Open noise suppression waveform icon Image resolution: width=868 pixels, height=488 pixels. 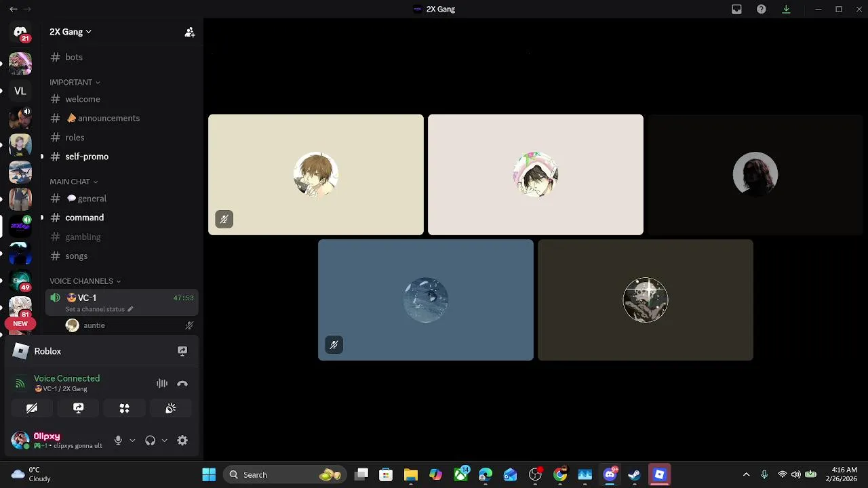tap(161, 384)
